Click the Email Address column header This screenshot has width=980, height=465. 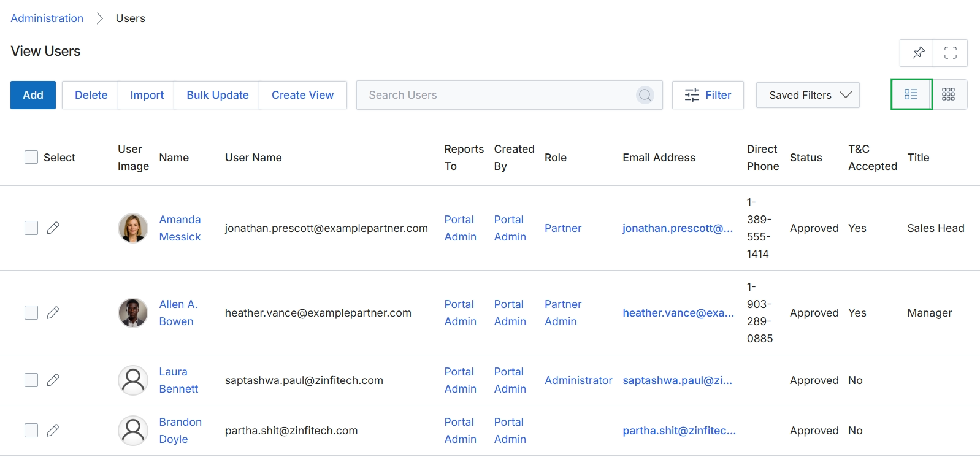[x=659, y=158]
